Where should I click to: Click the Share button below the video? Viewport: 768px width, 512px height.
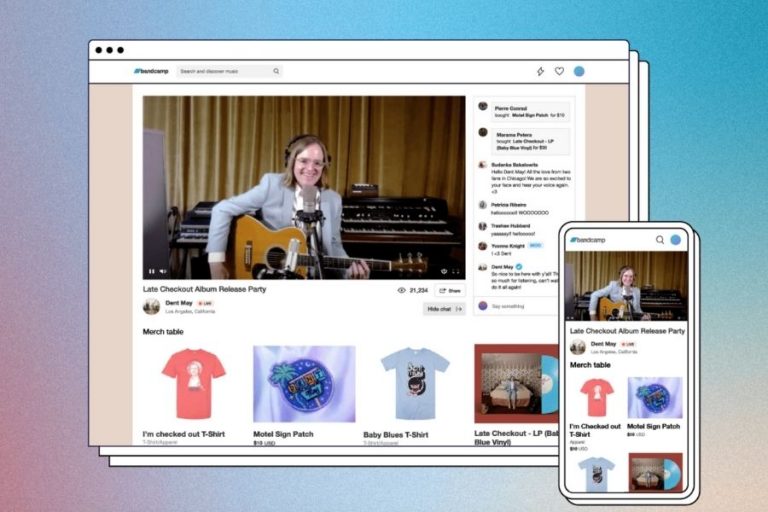click(x=450, y=291)
